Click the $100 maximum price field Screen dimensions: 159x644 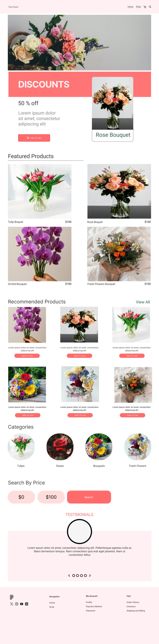[x=51, y=497]
